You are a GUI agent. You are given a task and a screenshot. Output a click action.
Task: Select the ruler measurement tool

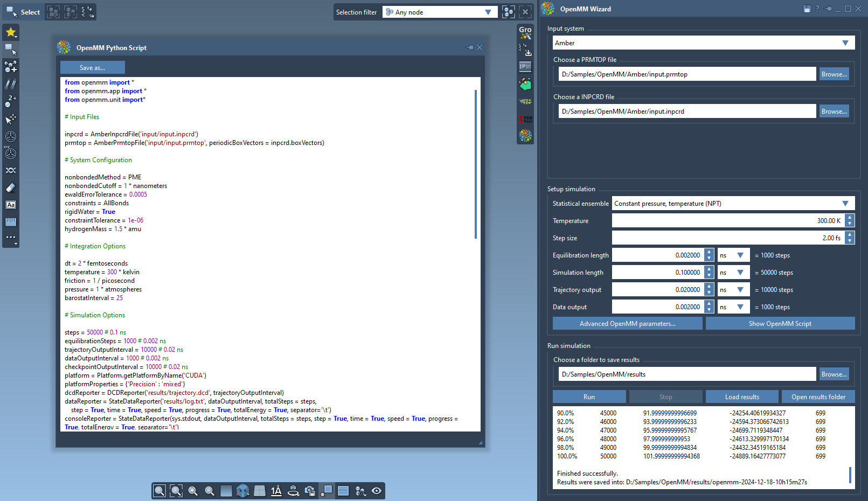coord(11,222)
